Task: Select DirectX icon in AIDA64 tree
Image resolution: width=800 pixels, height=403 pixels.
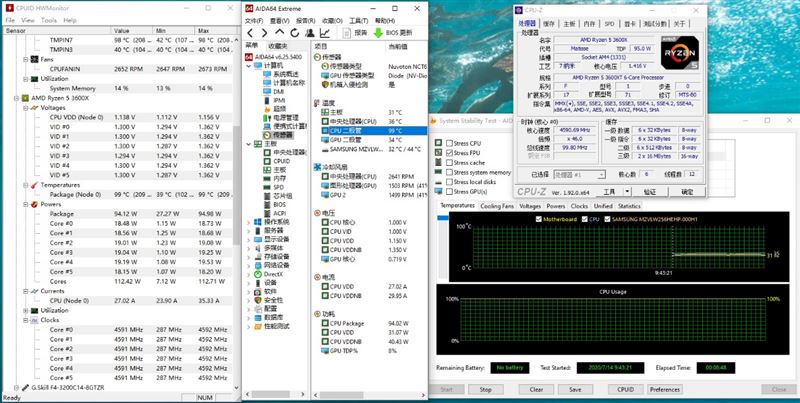Action: coord(259,274)
